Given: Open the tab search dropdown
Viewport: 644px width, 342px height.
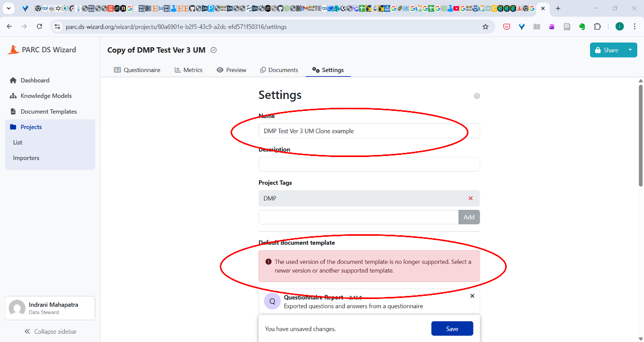Looking at the screenshot, I should [x=9, y=8].
